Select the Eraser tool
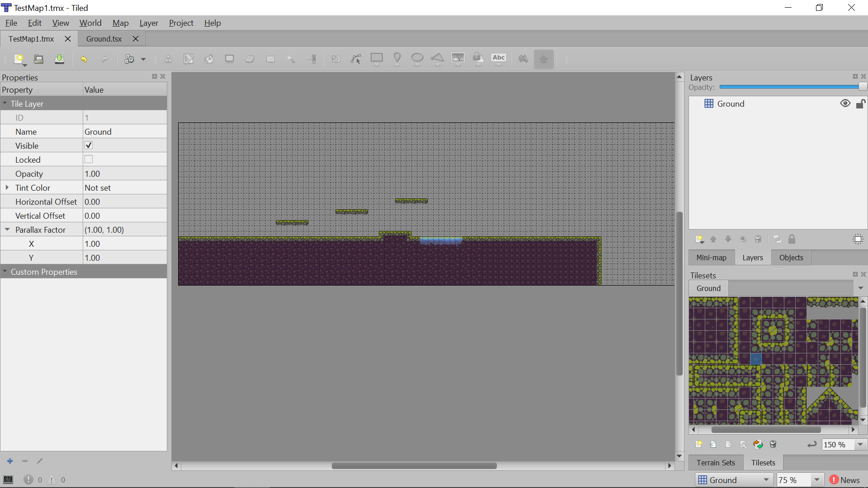Screen dimensions: 868x488 [x=250, y=59]
